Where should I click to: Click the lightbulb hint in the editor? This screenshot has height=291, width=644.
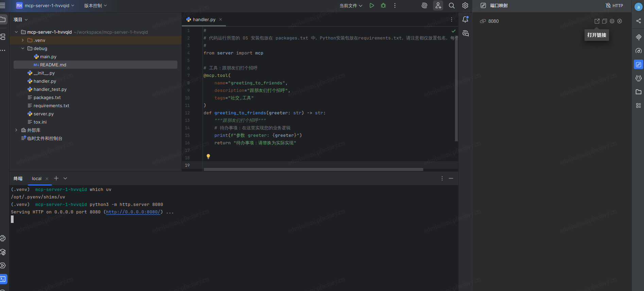click(208, 157)
